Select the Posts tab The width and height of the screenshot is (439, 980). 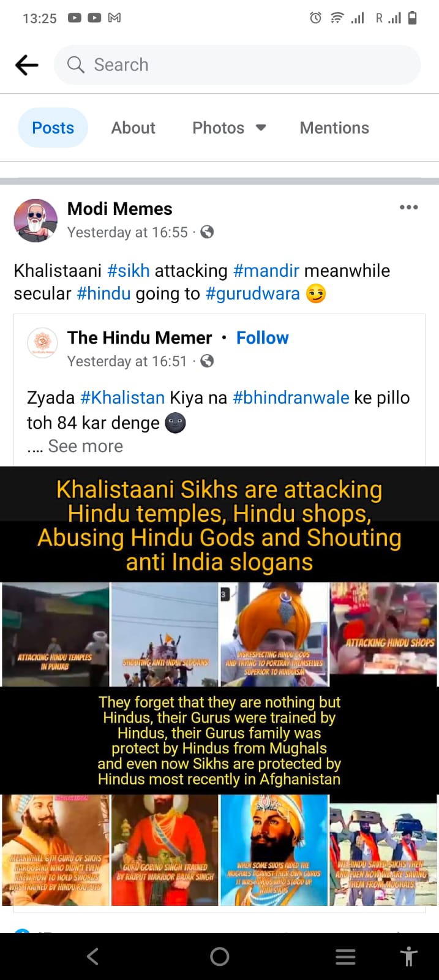(53, 127)
